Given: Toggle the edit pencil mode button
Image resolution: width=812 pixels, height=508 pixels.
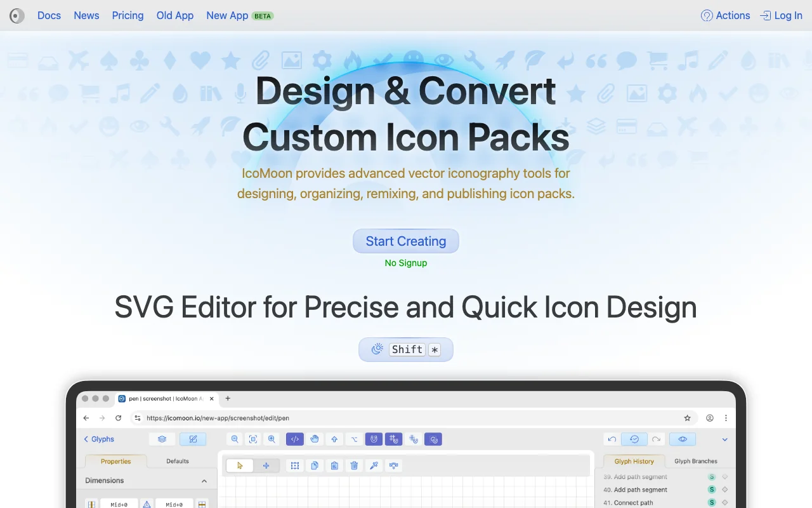Looking at the screenshot, I should click(x=193, y=439).
